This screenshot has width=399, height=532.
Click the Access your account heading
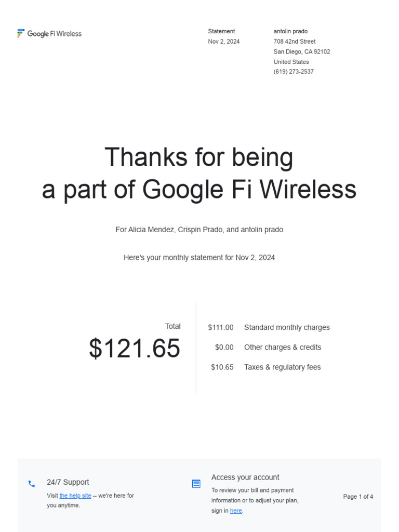[x=245, y=477]
